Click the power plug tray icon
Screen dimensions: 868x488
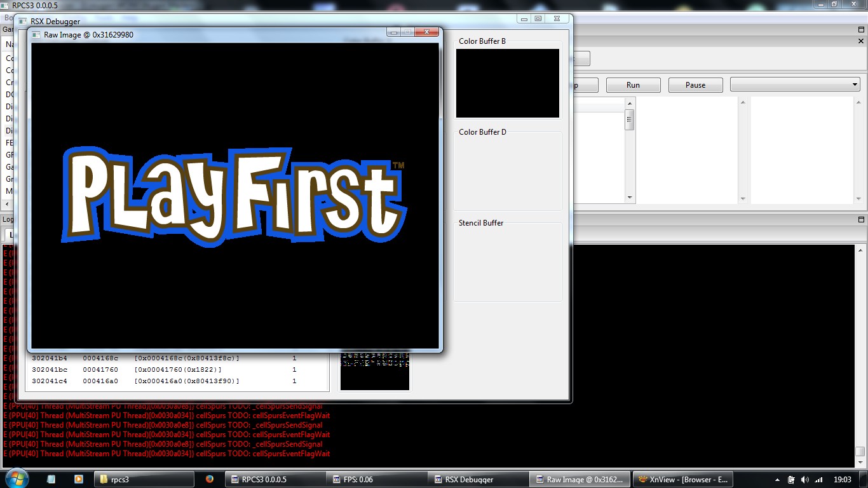(791, 479)
